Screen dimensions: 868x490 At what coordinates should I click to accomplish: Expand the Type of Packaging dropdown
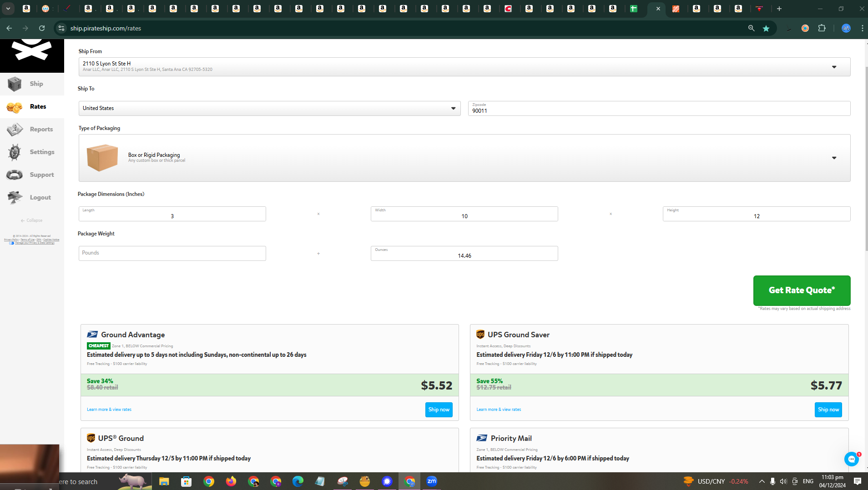pyautogui.click(x=464, y=158)
